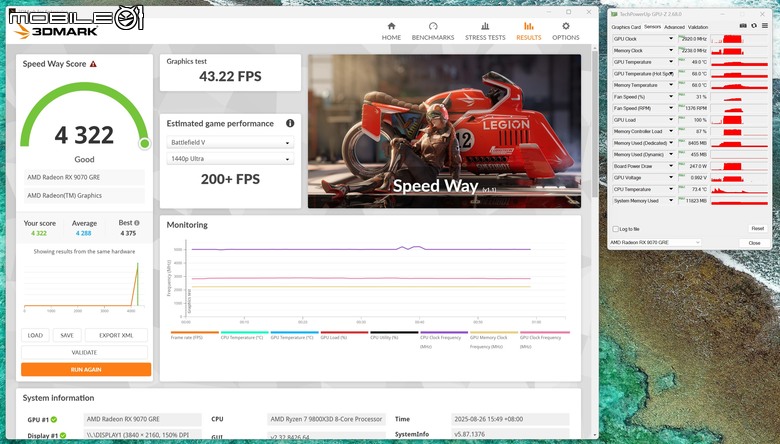
Task: Click the score distribution chart under same hardware
Action: tap(84, 286)
